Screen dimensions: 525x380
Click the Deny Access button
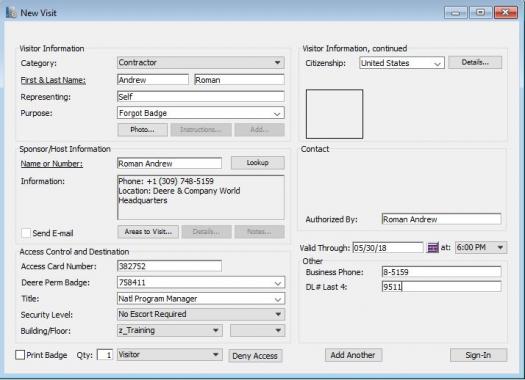pyautogui.click(x=255, y=356)
